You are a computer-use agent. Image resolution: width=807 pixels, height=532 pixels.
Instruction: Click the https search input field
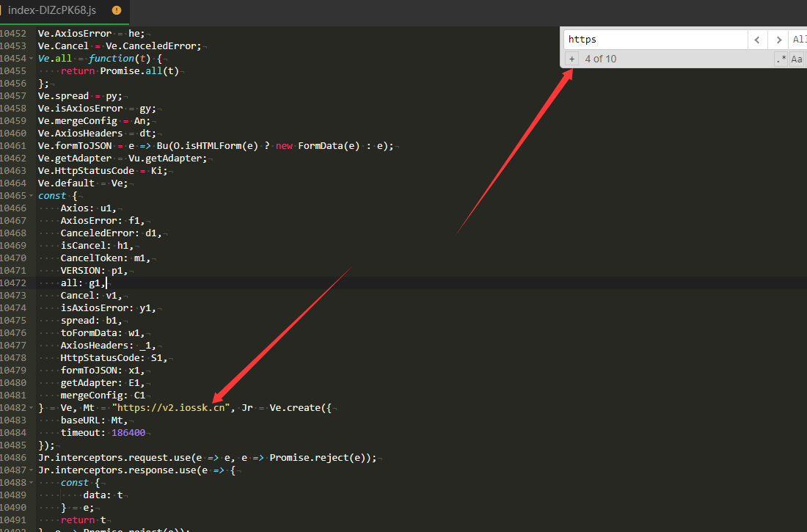point(654,40)
